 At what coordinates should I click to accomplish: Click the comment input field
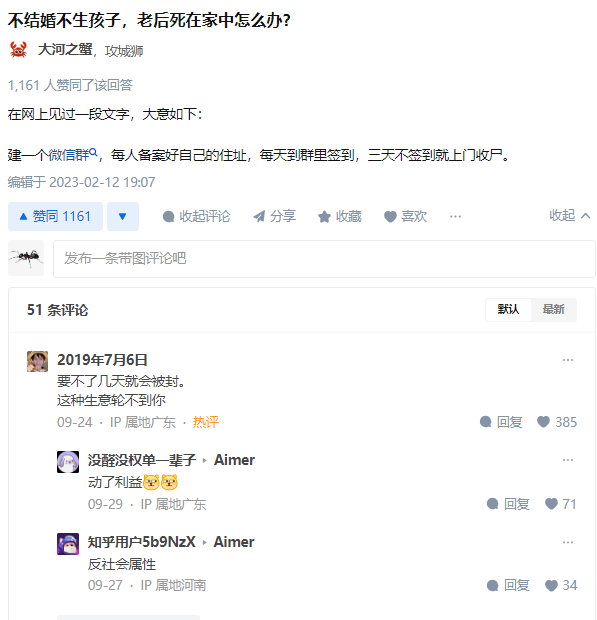tap(324, 259)
